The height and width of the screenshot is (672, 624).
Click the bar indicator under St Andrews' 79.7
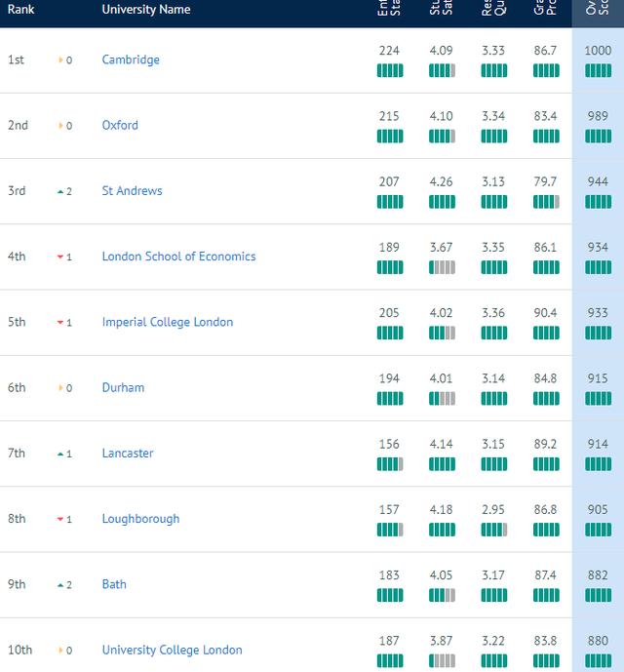coord(546,202)
